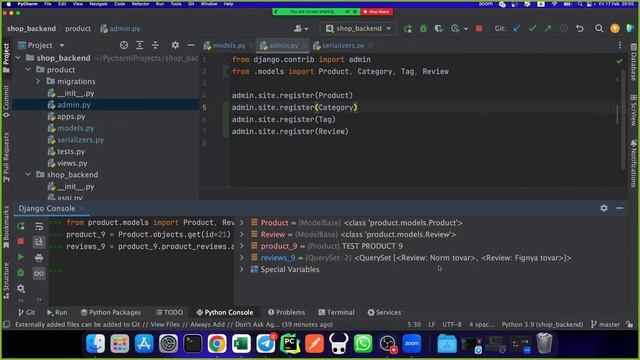Open the TODO tool window

coord(169,312)
